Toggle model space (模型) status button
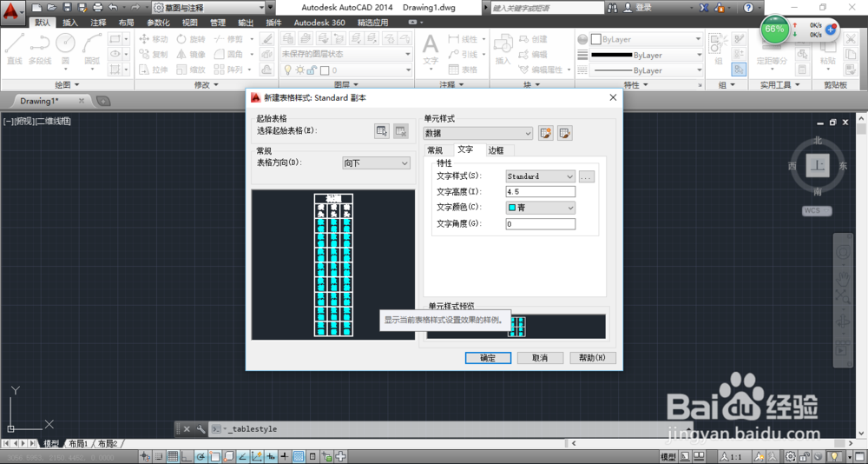868x464 pixels. coord(668,457)
